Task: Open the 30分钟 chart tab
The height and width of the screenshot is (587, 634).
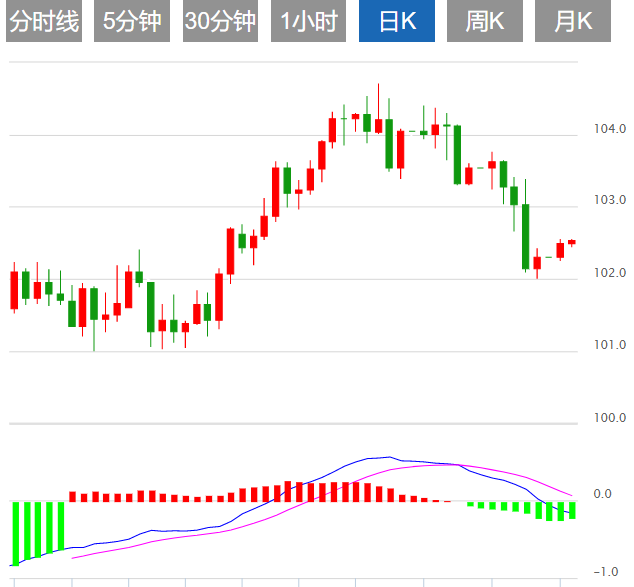Action: (x=220, y=22)
